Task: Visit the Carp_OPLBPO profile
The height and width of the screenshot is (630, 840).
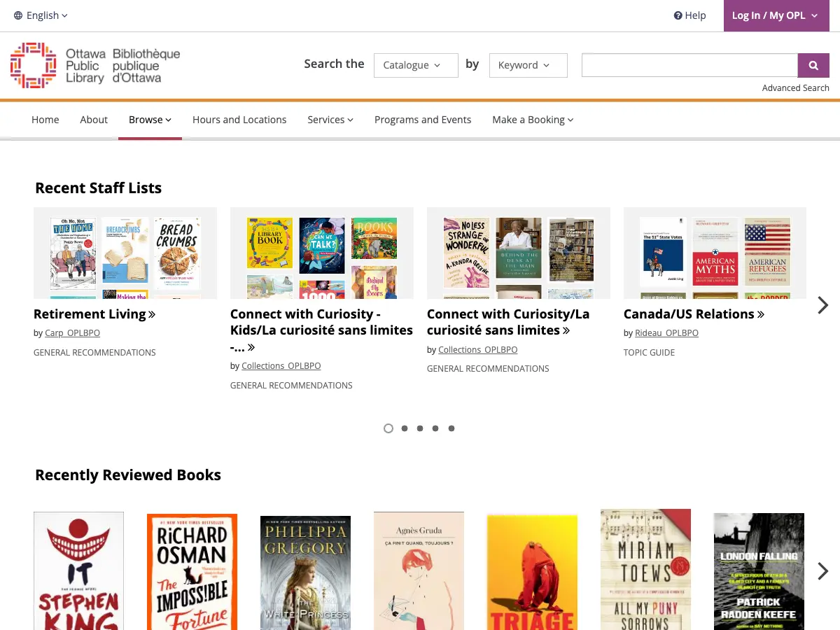Action: point(73,333)
